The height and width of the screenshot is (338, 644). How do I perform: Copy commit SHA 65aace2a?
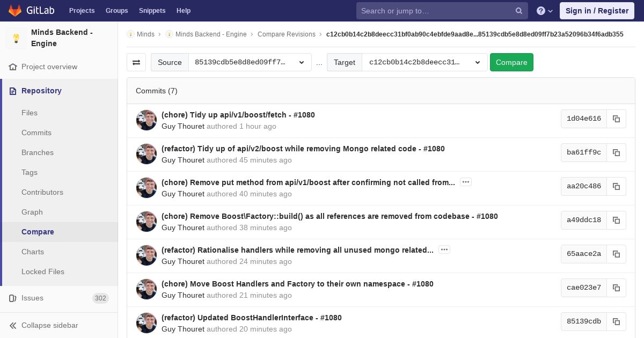tap(616, 254)
